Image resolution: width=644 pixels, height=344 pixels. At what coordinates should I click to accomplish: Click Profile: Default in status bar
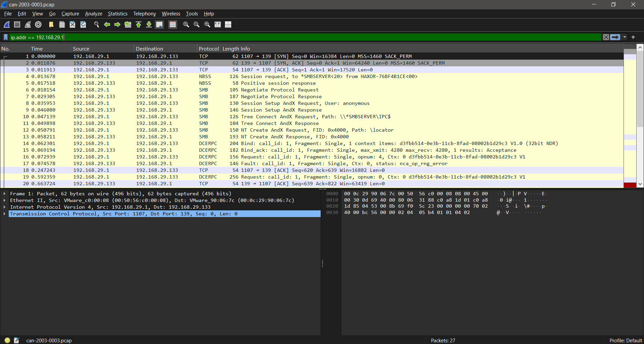[626, 340]
